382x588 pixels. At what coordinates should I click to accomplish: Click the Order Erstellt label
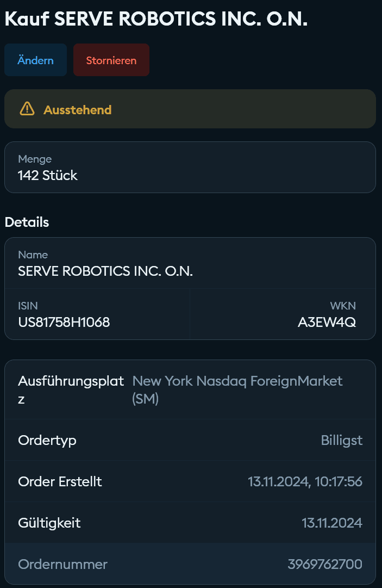coord(60,481)
